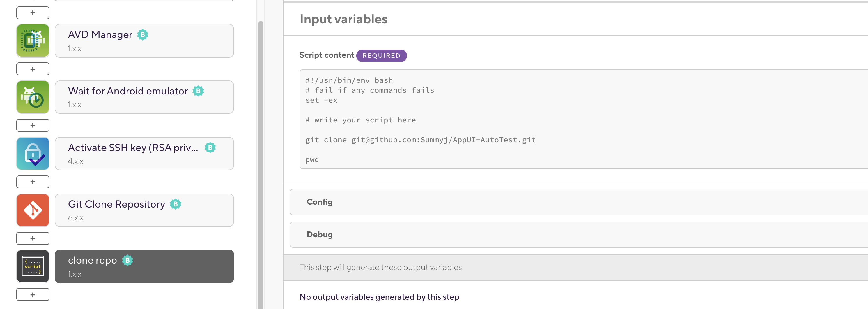Click the Wait for Android emulator icon

33,97
